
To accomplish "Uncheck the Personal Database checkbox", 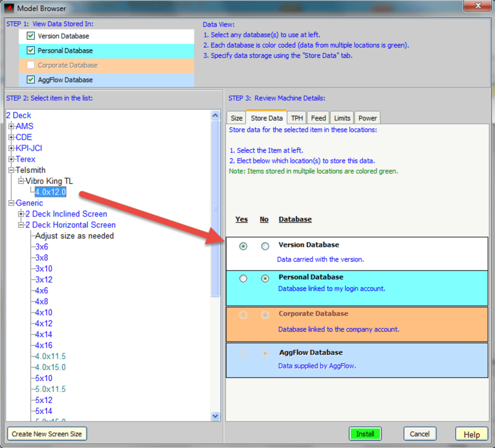I will (31, 50).
